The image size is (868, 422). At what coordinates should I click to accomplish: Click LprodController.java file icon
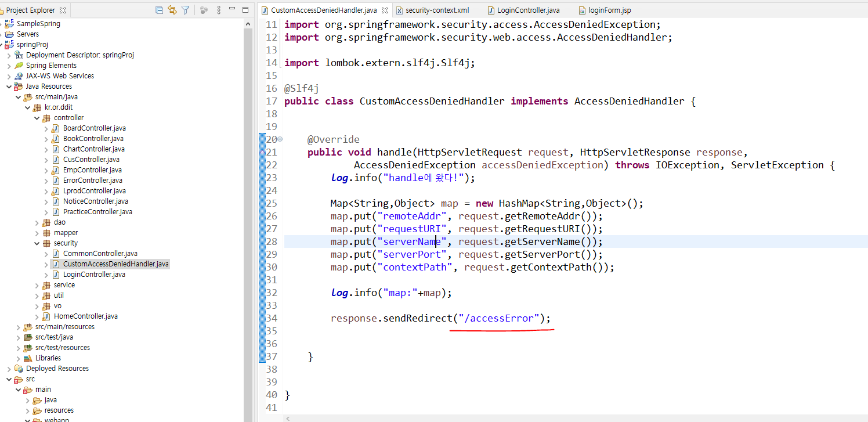[56, 191]
